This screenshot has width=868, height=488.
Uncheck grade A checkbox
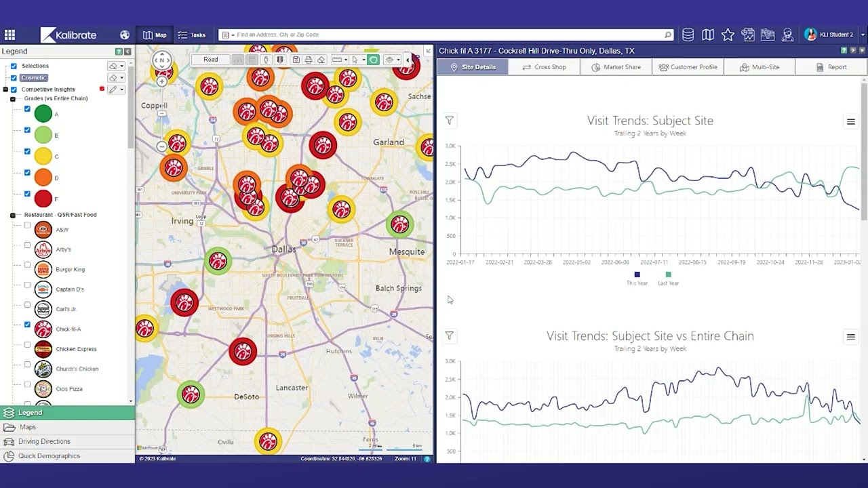coord(27,109)
